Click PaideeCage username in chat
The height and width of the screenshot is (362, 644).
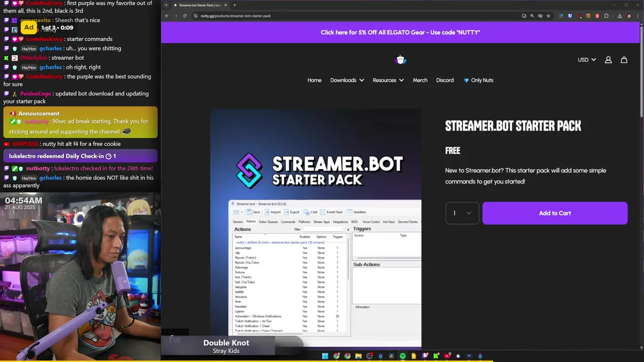click(36, 94)
